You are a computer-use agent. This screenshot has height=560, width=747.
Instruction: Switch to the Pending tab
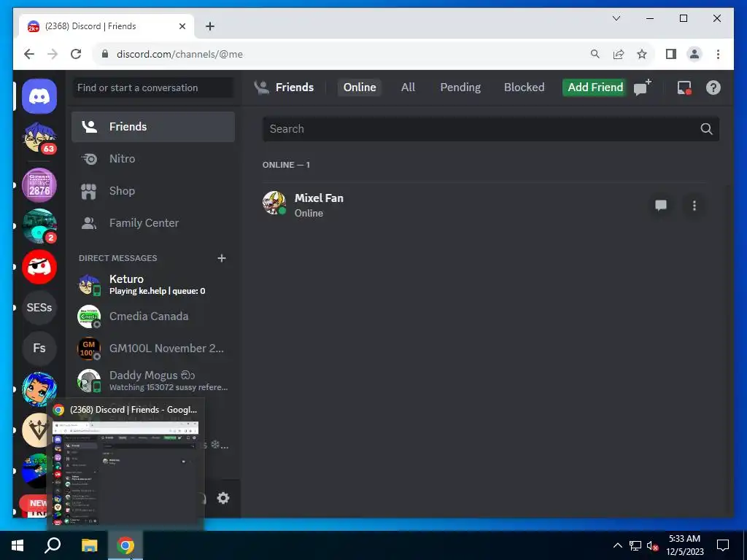460,87
